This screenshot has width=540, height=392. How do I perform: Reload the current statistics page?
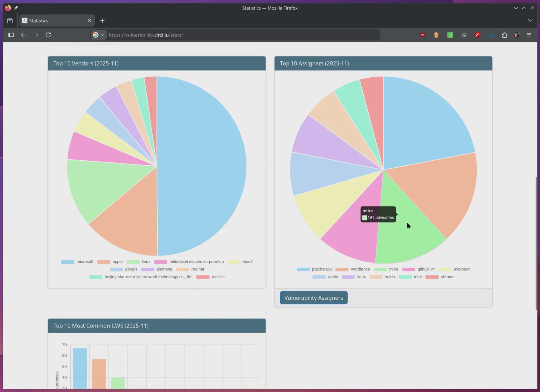coord(48,35)
